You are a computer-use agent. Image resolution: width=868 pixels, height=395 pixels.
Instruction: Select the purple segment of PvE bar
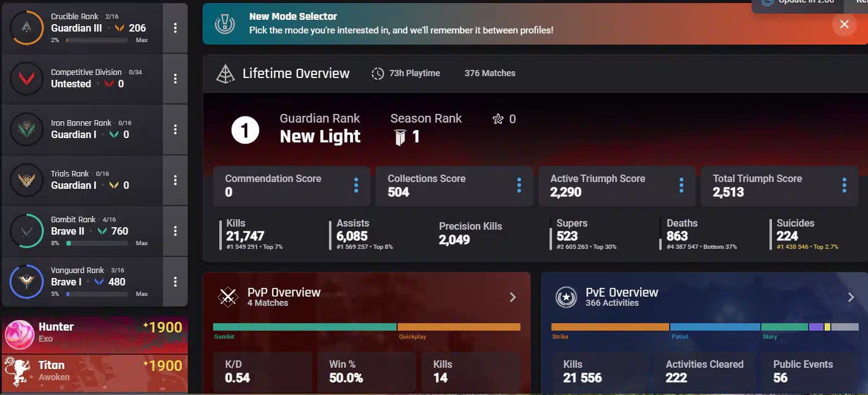pyautogui.click(x=816, y=327)
